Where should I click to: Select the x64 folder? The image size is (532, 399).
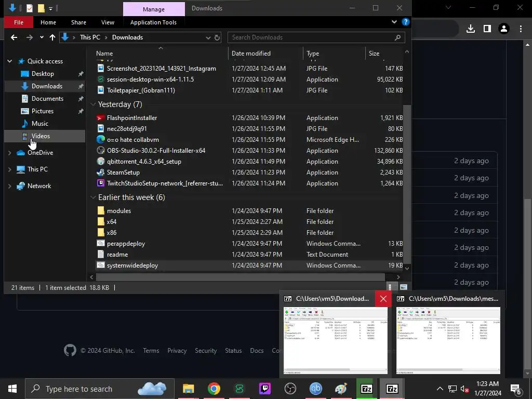(x=111, y=221)
